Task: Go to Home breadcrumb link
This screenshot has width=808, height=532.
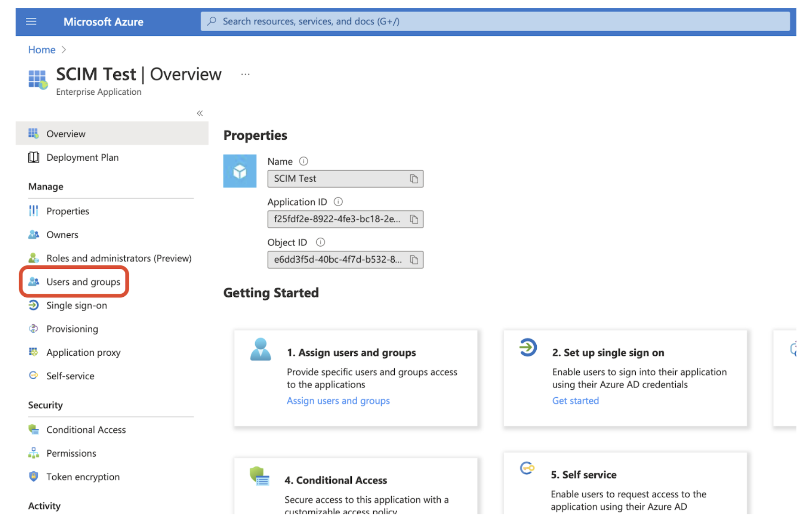Action: (42, 50)
